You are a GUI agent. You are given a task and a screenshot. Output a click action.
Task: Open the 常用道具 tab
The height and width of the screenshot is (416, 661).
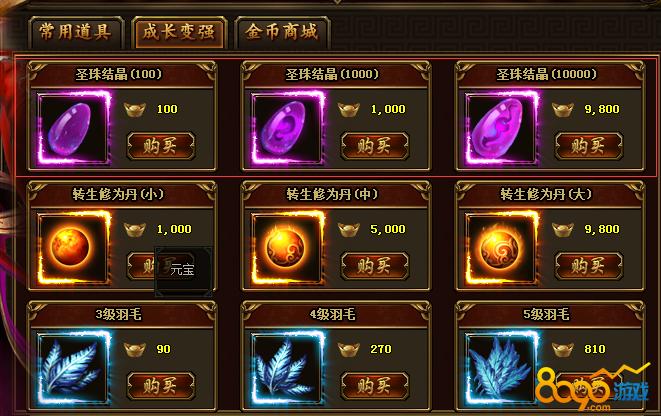[x=76, y=32]
